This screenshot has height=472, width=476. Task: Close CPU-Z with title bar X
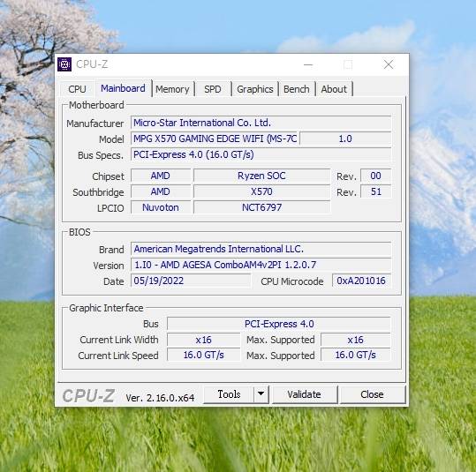coord(389,64)
